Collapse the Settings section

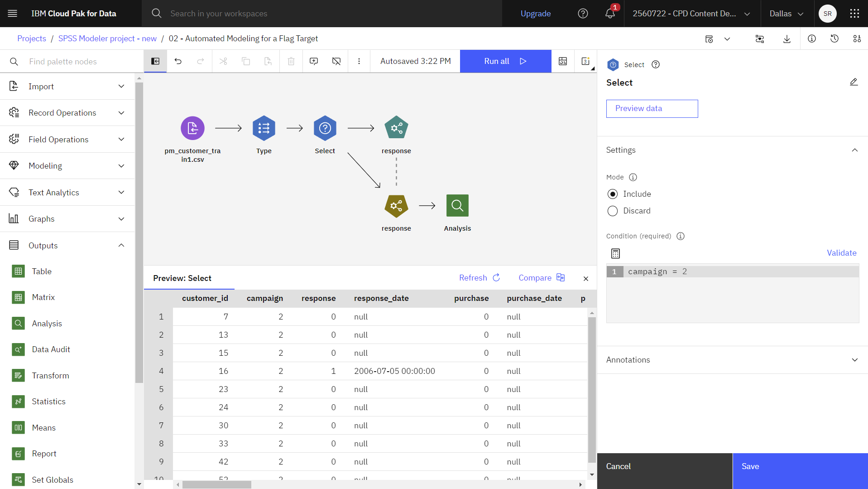(x=732, y=150)
